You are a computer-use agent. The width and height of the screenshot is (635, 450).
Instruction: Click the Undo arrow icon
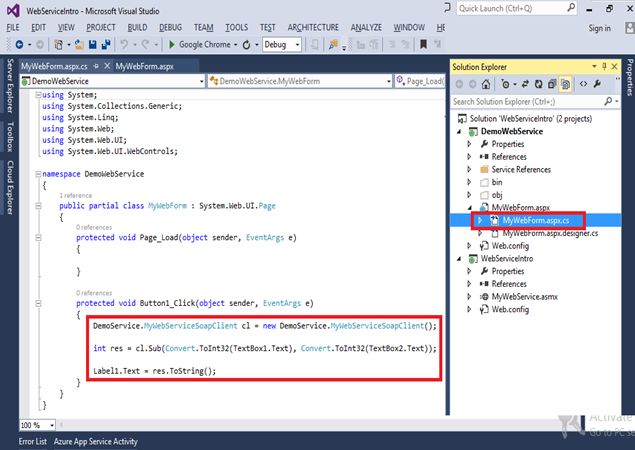(x=124, y=45)
